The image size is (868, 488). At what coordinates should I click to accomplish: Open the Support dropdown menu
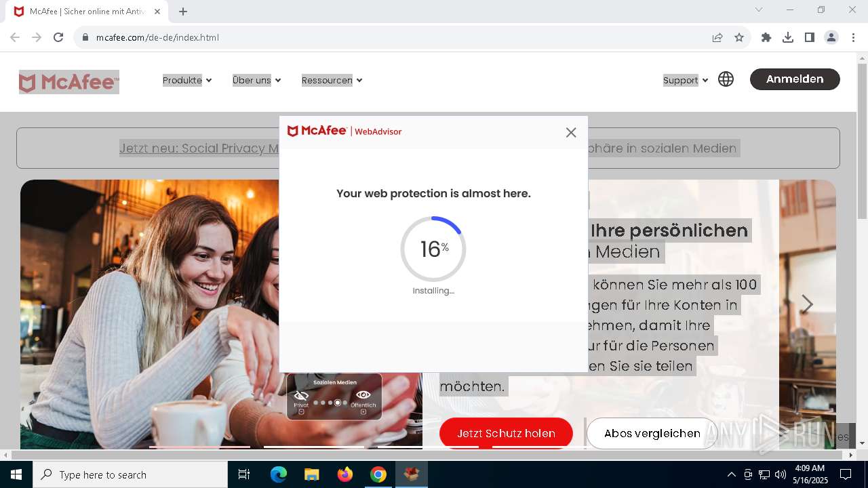pyautogui.click(x=686, y=80)
